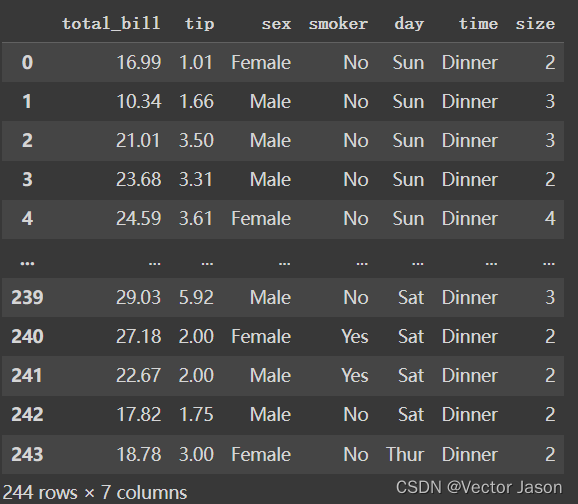Select size value 2 in row 0
This screenshot has height=504, width=578.
tap(550, 62)
